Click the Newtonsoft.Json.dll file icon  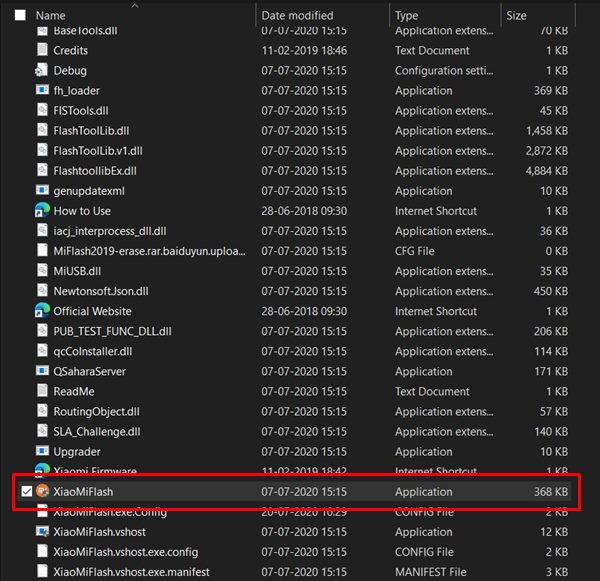42,290
